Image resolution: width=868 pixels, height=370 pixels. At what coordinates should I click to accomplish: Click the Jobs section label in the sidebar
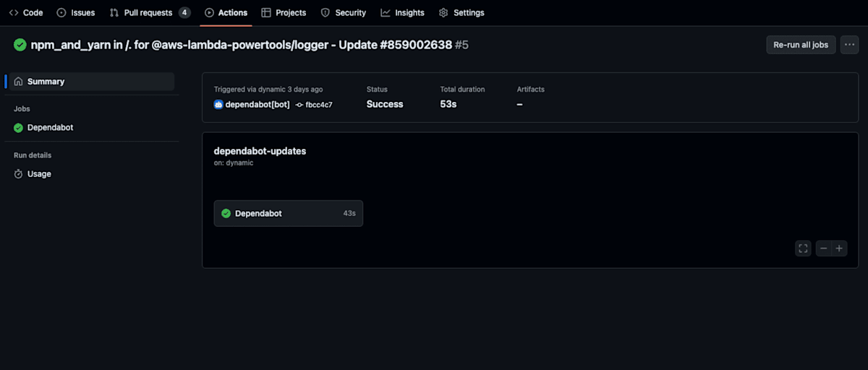(22, 109)
